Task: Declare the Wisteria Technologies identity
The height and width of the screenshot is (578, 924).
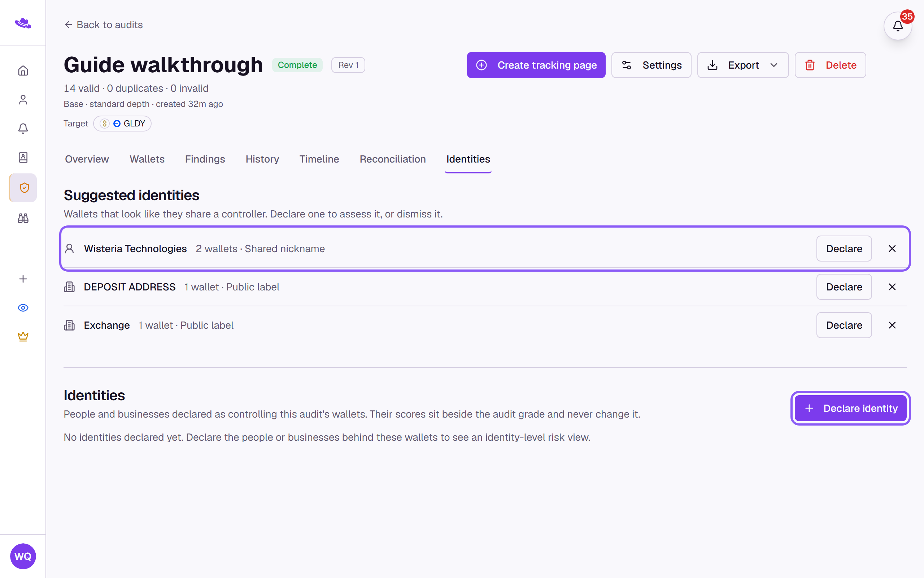Action: click(844, 249)
